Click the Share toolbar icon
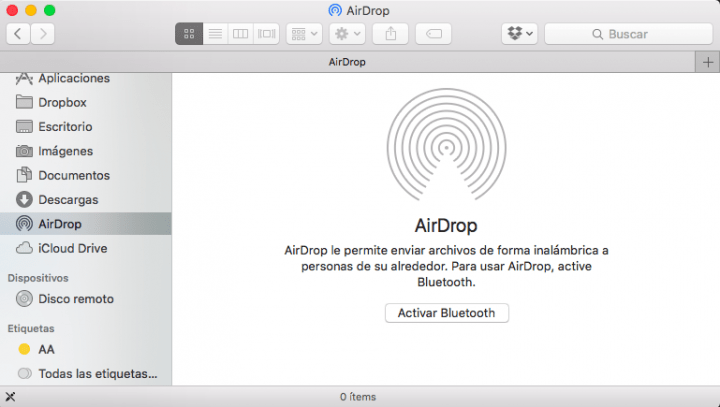Screen dimensions: 720x407 (x=390, y=34)
